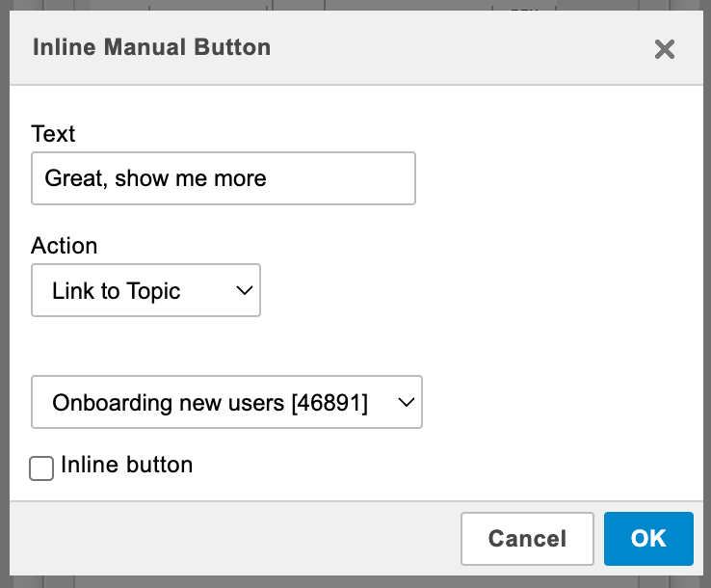The image size is (711, 588).
Task: Click the '[46891]' topic ID in the dropdown
Action: (x=329, y=403)
